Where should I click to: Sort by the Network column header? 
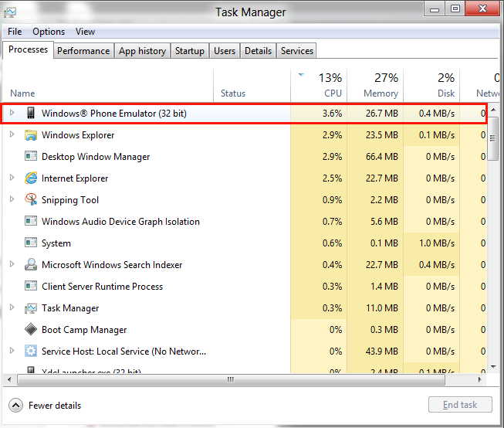point(479,86)
